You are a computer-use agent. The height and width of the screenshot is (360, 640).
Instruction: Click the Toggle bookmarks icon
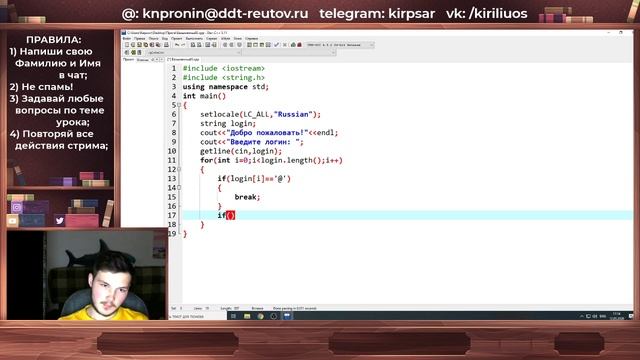(x=133, y=52)
